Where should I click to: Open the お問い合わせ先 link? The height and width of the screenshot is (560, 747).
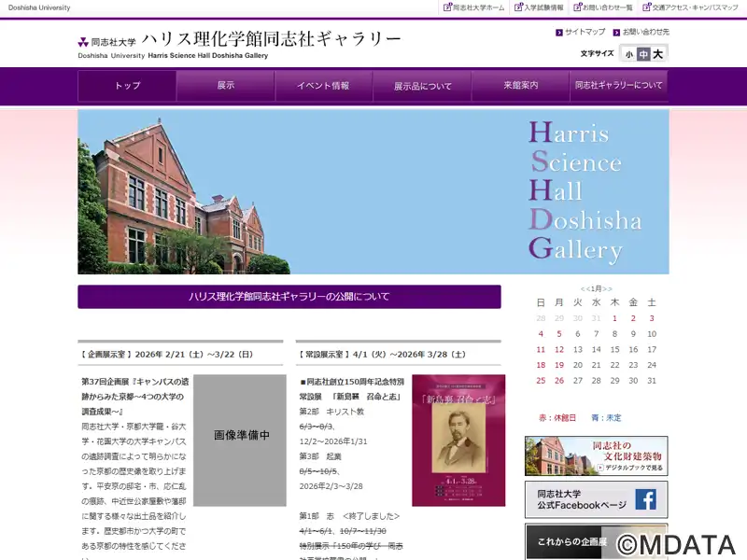tap(645, 32)
